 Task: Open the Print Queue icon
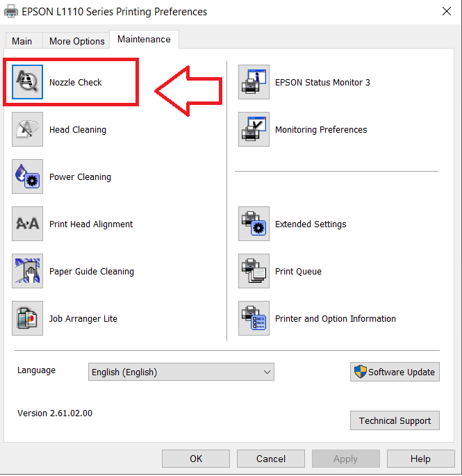point(254,272)
